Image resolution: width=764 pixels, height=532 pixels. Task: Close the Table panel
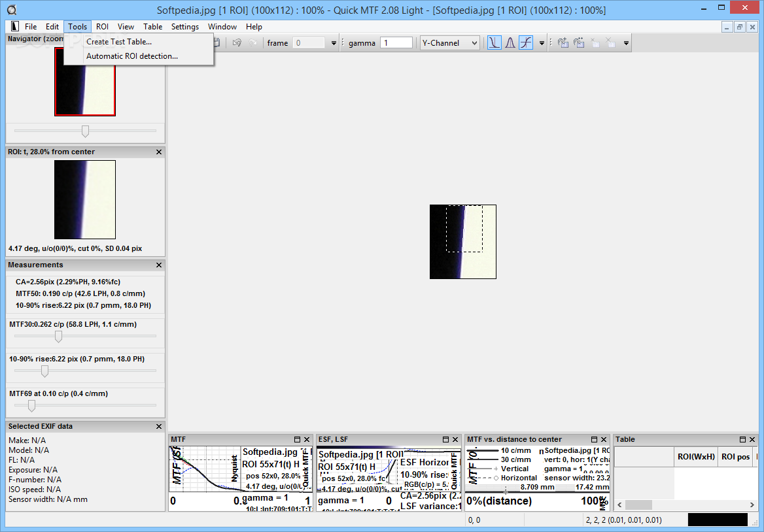[752, 439]
